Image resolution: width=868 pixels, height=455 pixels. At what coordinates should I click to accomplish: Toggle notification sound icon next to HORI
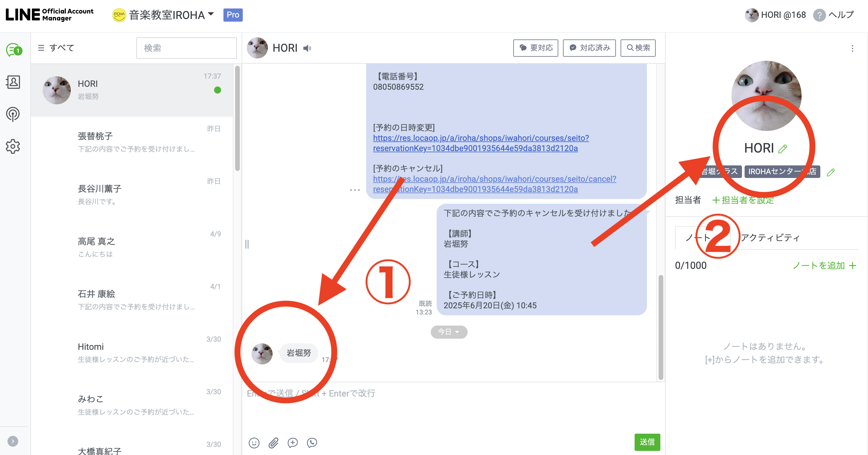tap(307, 49)
